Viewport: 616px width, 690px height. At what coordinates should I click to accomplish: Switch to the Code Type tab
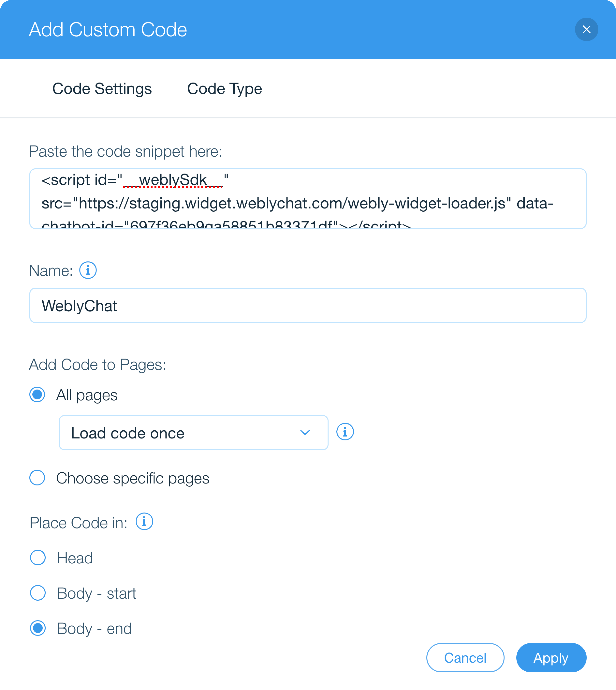coord(224,89)
